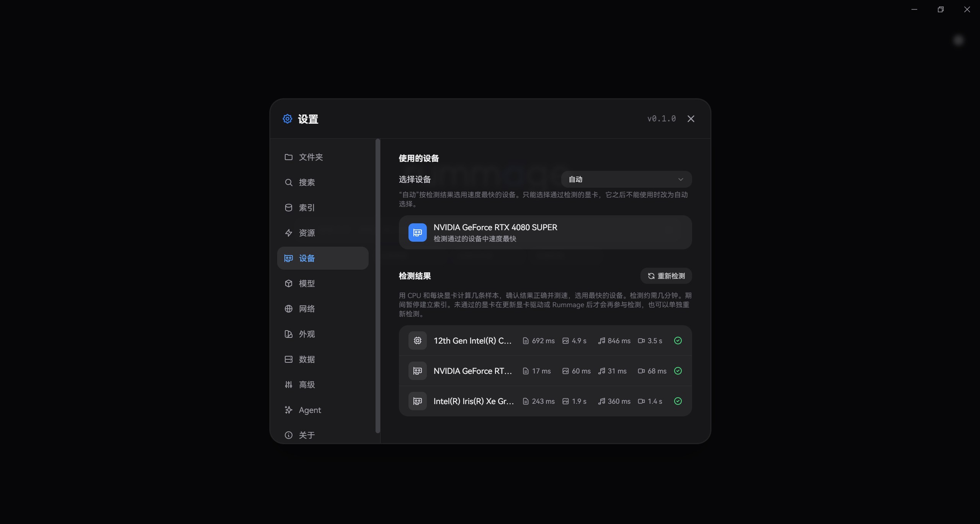The image size is (980, 524).
Task: Open the 高级 advanced section
Action: click(322, 385)
